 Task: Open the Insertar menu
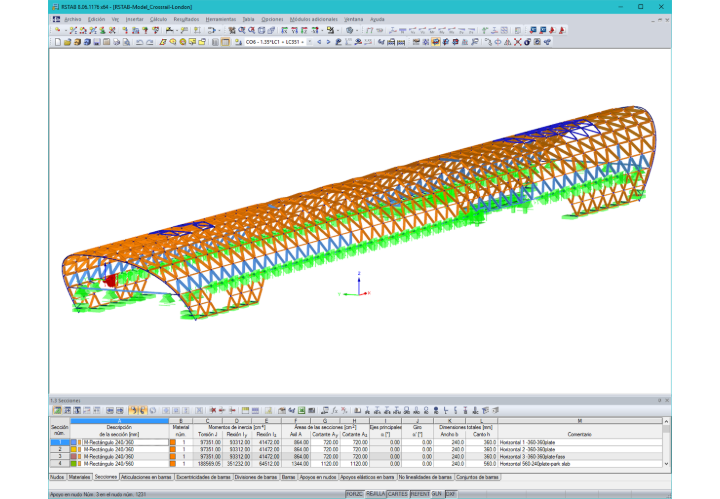pos(135,19)
